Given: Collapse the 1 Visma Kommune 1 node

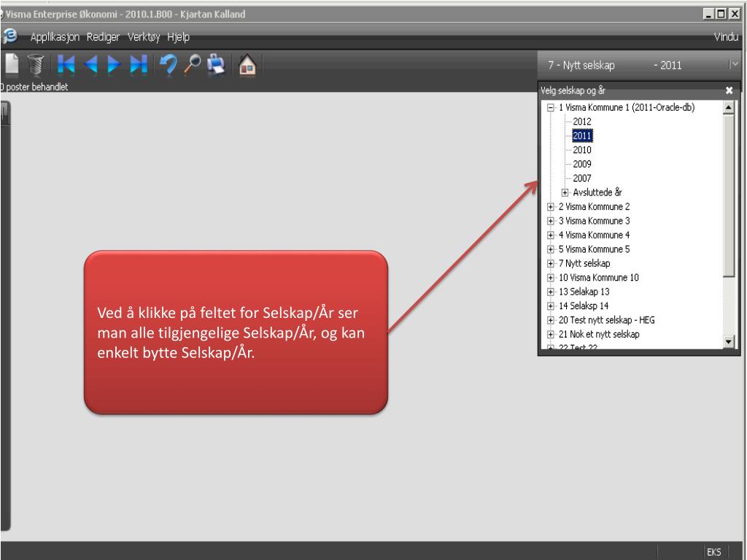Looking at the screenshot, I should tap(551, 108).
